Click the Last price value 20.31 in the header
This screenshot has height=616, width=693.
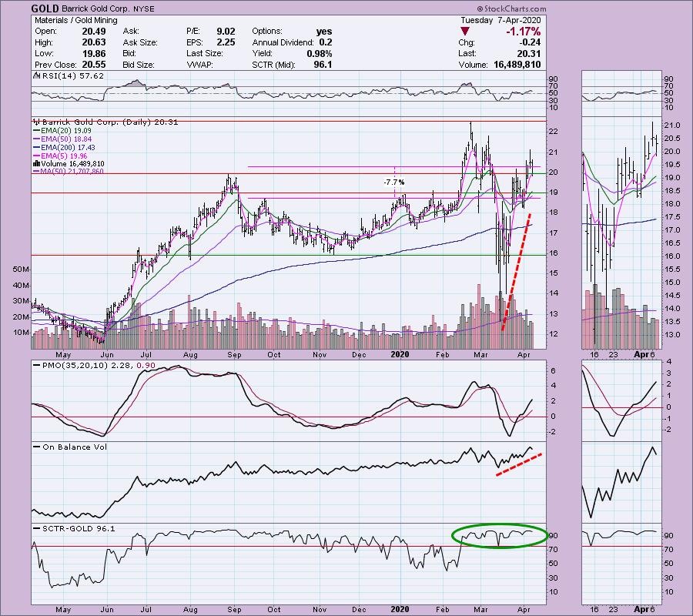point(529,53)
